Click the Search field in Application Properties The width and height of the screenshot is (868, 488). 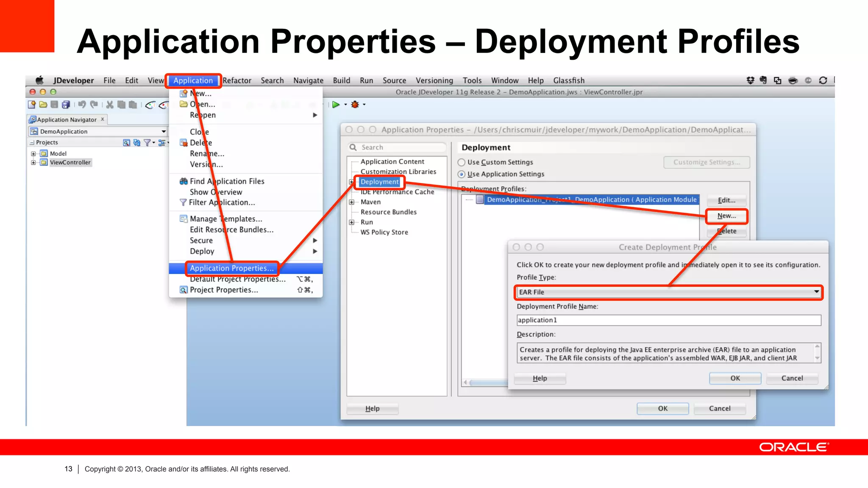point(397,147)
